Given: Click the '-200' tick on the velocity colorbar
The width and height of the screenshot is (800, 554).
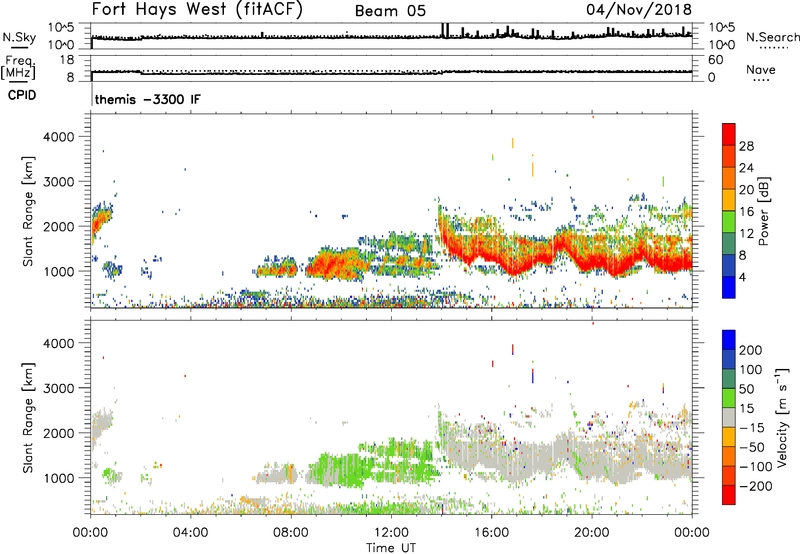Looking at the screenshot, I should [x=756, y=486].
